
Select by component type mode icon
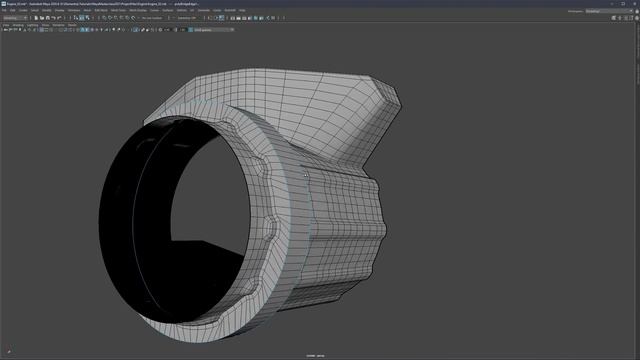(87, 18)
